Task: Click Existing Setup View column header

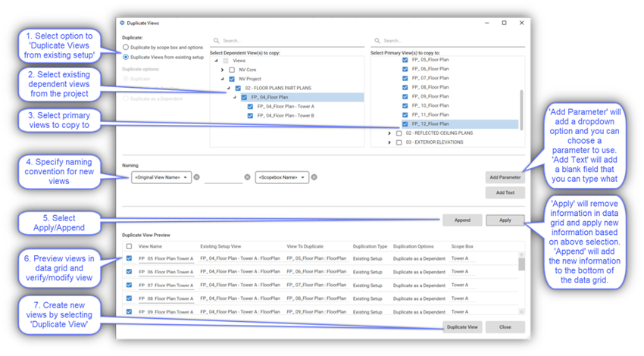Action: pos(220,246)
